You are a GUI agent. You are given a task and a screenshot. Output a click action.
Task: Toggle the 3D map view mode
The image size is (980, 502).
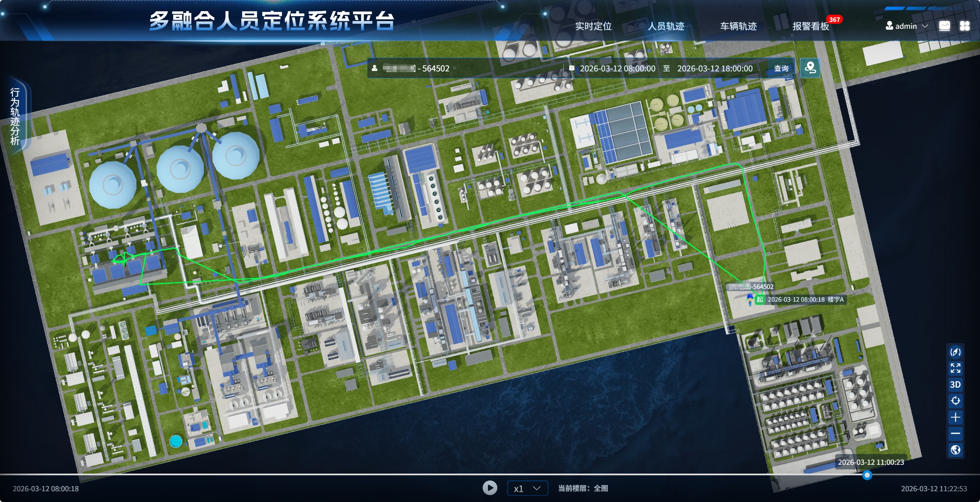(955, 385)
